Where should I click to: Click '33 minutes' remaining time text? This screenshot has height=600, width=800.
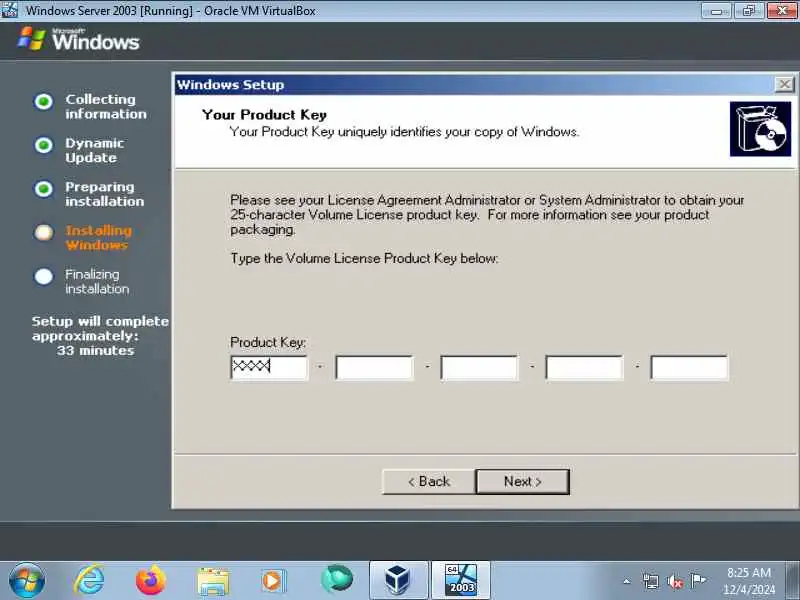(95, 351)
